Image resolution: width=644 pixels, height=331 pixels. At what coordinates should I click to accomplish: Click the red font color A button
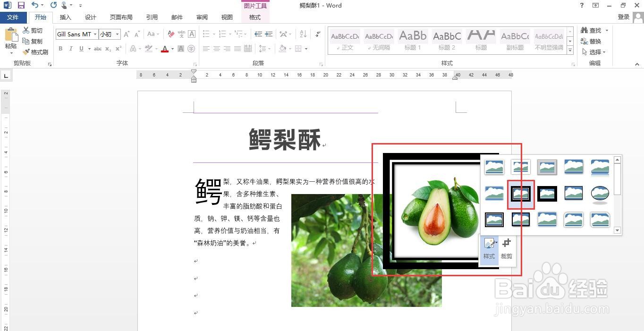coord(164,49)
